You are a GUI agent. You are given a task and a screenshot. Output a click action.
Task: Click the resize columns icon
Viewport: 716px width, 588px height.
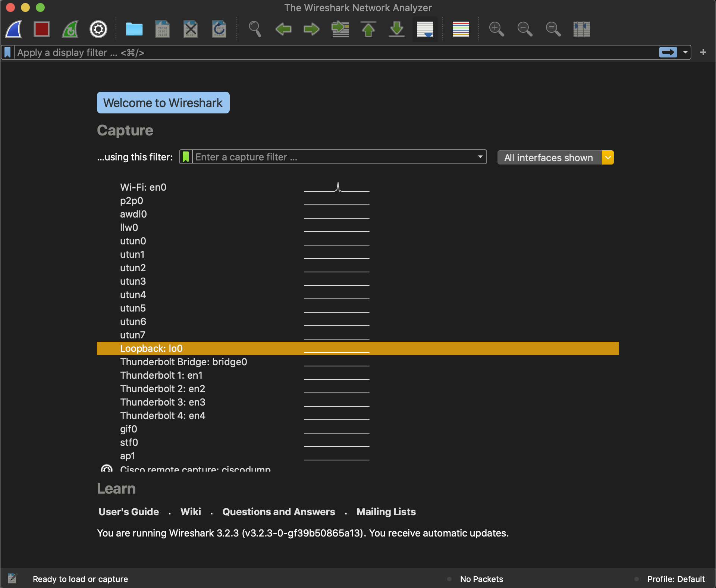pos(581,29)
